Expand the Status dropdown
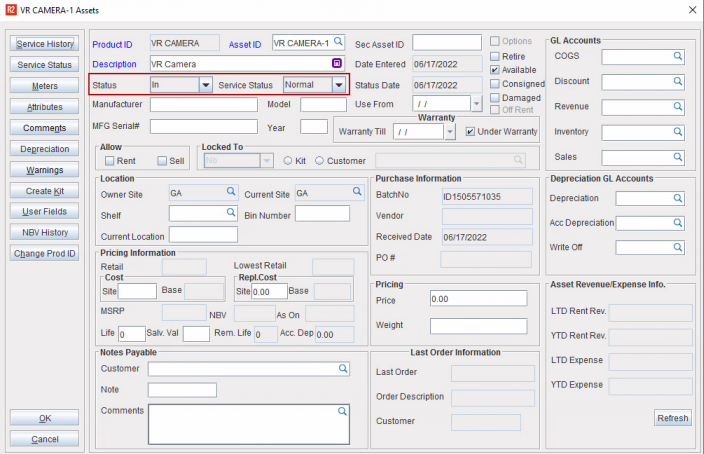 tap(205, 86)
